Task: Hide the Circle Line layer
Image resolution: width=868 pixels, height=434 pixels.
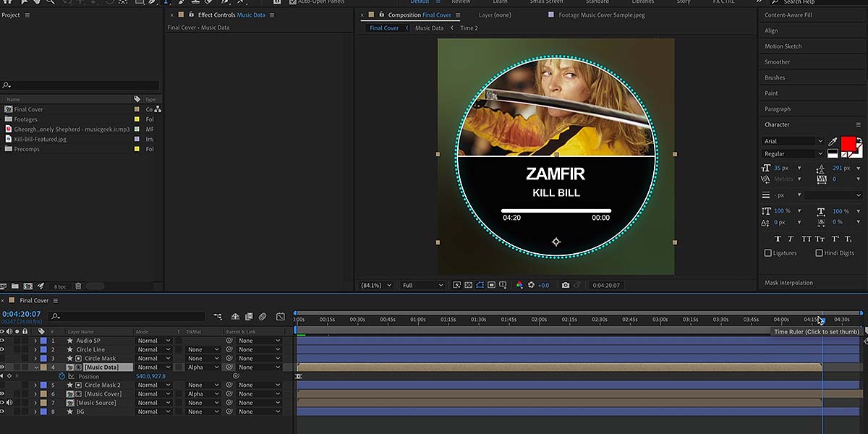Action: click(4, 349)
